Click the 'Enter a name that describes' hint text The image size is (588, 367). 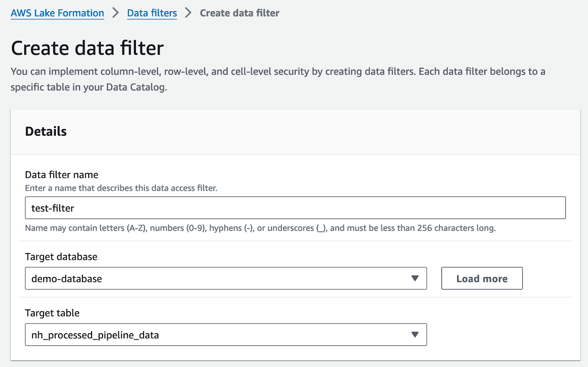[121, 188]
